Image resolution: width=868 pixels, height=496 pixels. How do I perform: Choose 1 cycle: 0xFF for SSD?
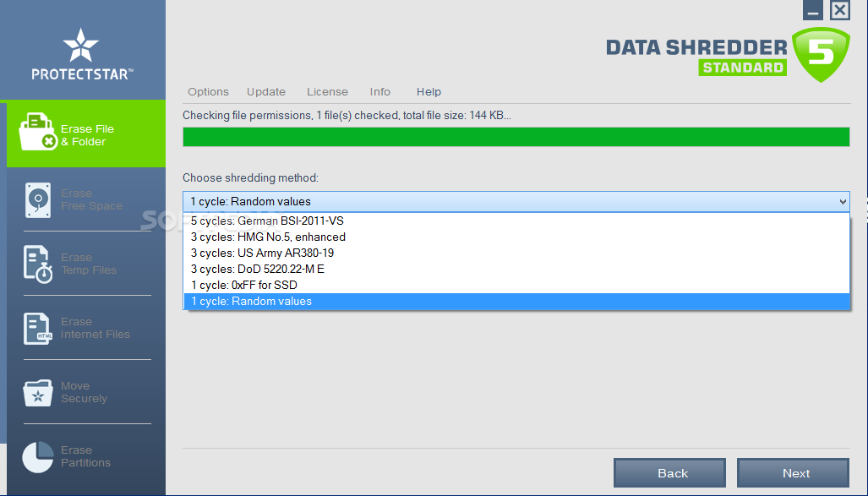pos(516,285)
